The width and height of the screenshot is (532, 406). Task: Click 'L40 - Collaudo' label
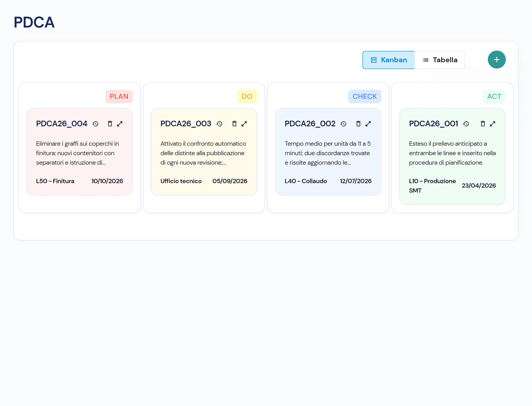pyautogui.click(x=306, y=181)
